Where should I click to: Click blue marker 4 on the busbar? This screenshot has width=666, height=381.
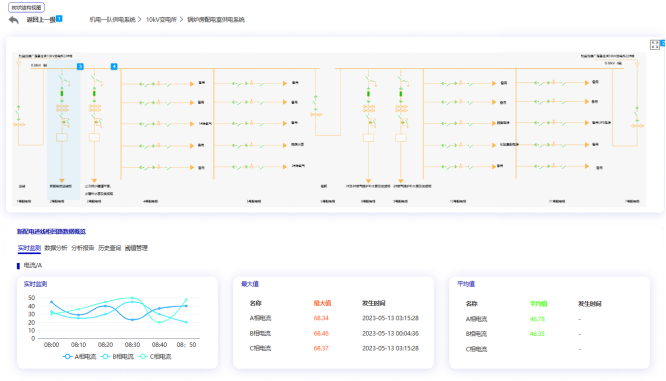point(114,66)
